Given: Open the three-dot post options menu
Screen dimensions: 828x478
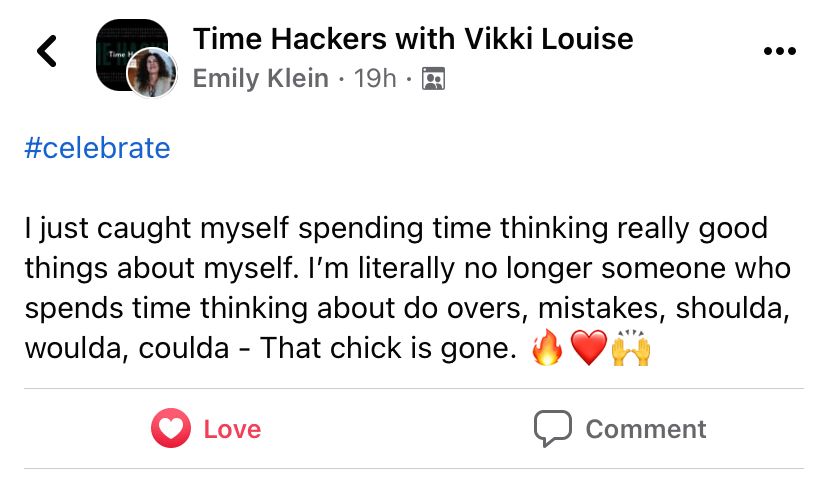Looking at the screenshot, I should [x=780, y=51].
